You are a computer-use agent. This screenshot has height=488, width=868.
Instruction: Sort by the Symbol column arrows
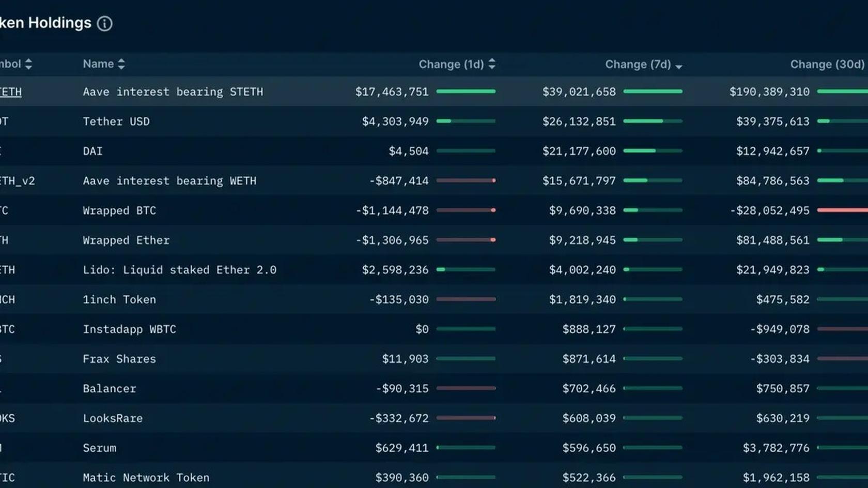[28, 64]
